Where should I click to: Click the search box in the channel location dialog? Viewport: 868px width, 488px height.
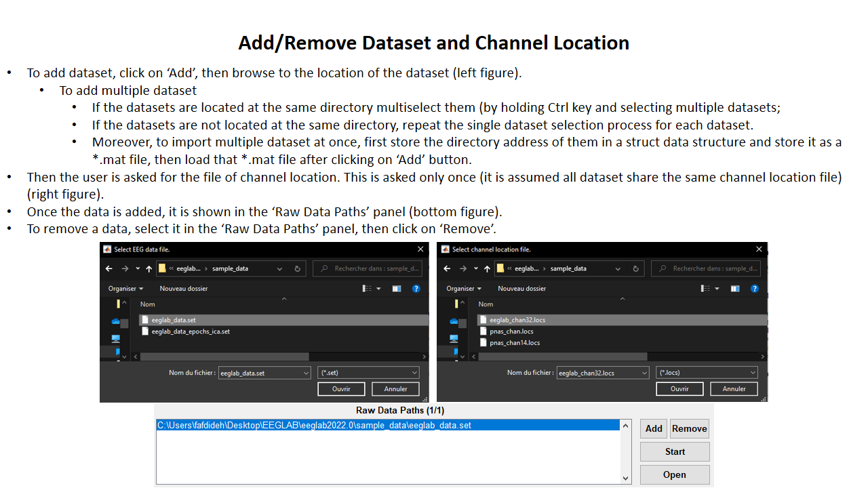click(707, 268)
